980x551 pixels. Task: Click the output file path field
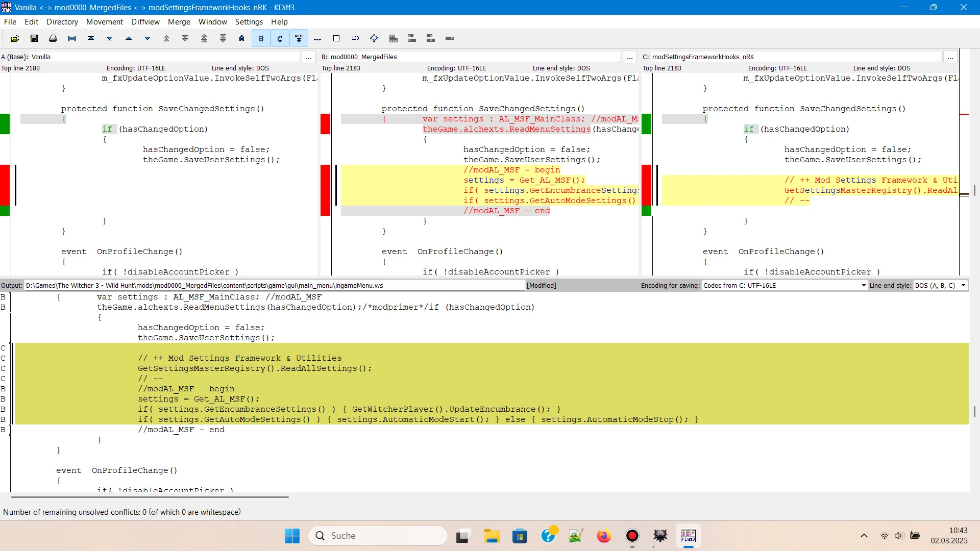coord(275,285)
